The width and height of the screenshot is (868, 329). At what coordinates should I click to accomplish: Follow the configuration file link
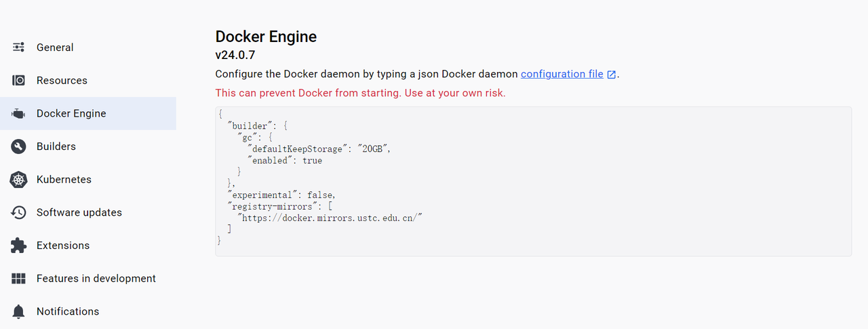[562, 74]
